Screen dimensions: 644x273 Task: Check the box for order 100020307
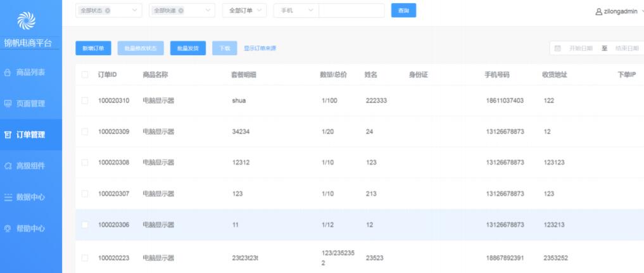pyautogui.click(x=85, y=194)
